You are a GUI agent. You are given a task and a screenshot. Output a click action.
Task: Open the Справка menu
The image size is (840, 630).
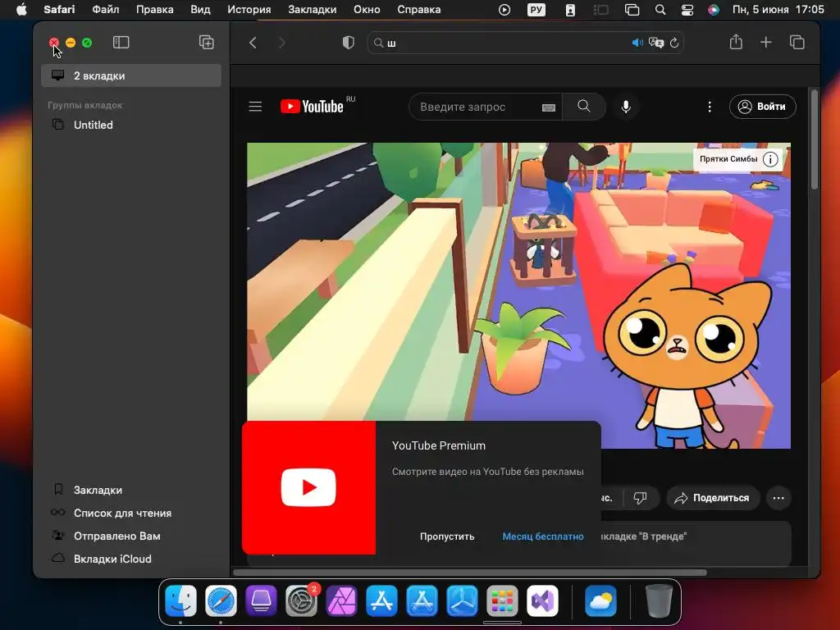tap(419, 10)
